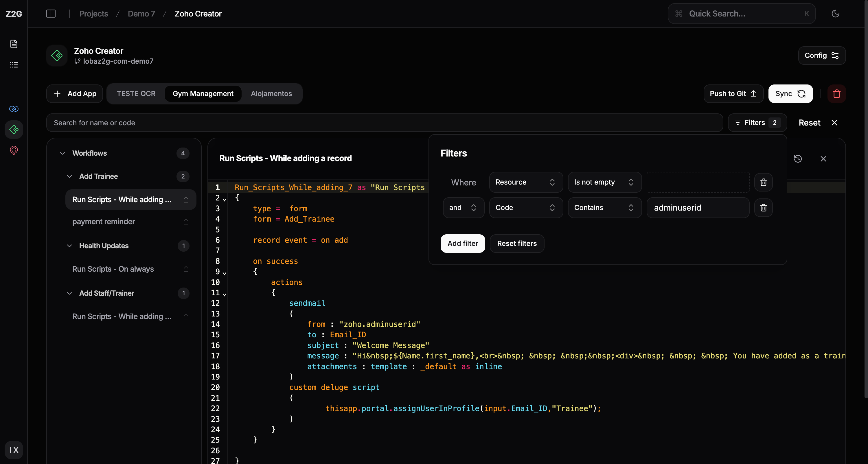Screen dimensions: 868x464
Task: Delete the Code filter row
Action: [763, 208]
